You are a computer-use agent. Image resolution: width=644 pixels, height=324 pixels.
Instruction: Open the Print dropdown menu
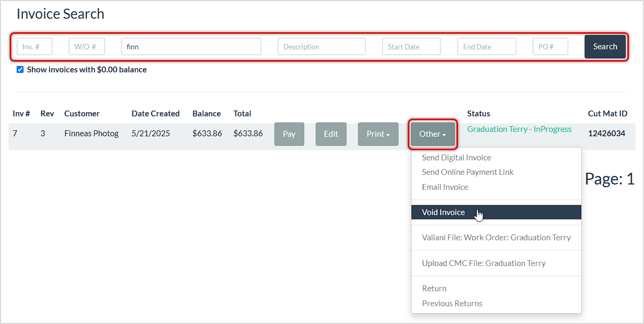tap(378, 134)
